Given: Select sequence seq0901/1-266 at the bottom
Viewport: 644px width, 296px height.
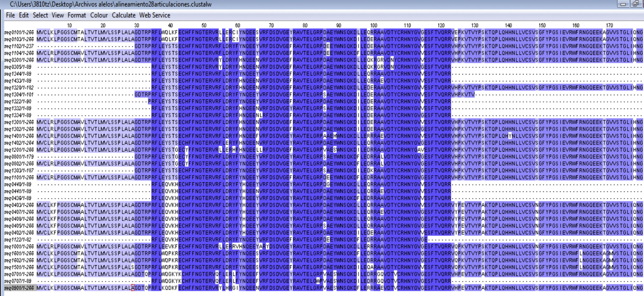Looking at the screenshot, I should (x=19, y=288).
